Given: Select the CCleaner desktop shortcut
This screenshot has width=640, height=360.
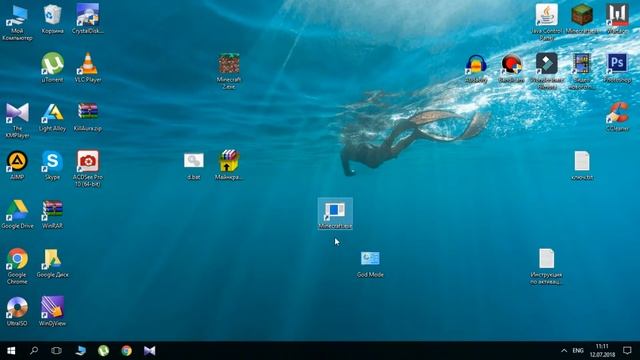Looking at the screenshot, I should coord(617,117).
